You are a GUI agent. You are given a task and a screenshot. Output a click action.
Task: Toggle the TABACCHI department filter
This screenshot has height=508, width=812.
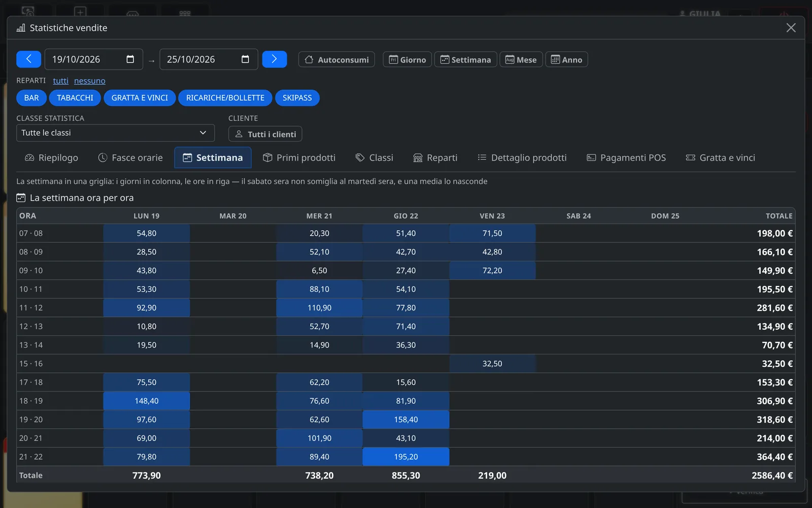(75, 98)
